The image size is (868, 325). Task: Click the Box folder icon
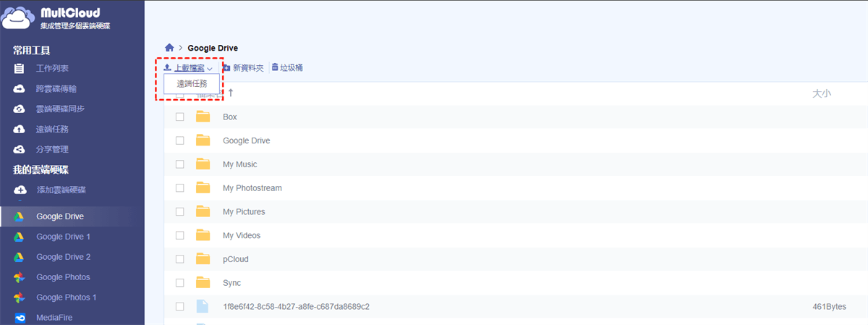(203, 117)
